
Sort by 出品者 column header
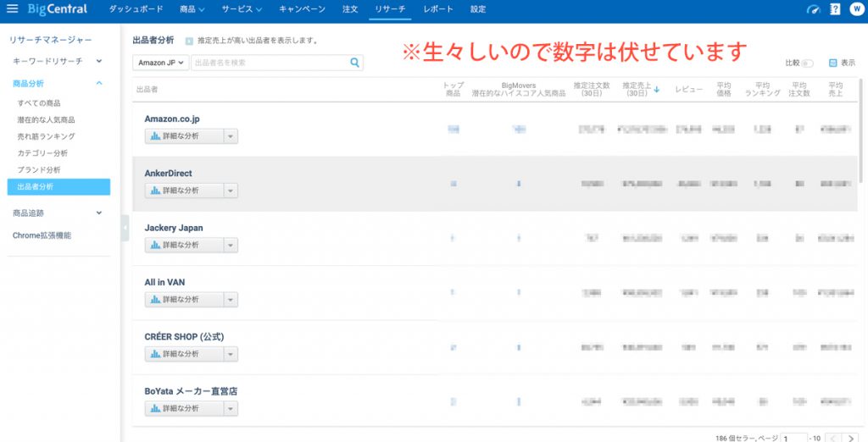[x=147, y=89]
